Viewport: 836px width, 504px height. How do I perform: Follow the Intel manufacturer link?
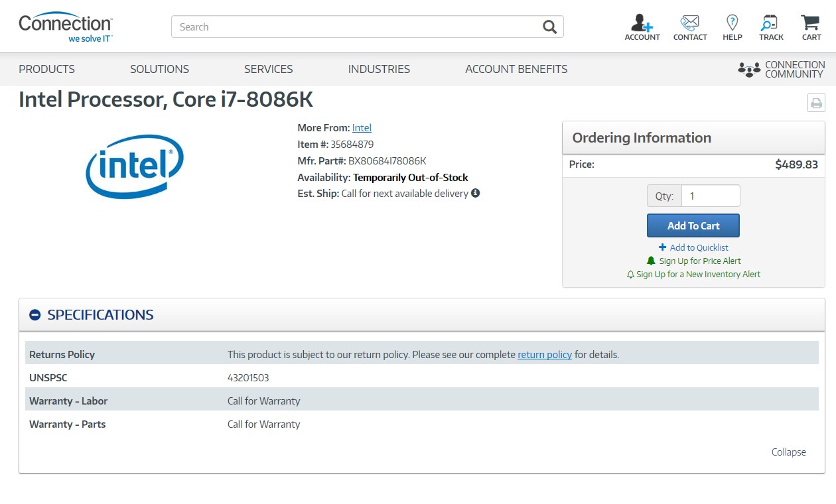362,128
